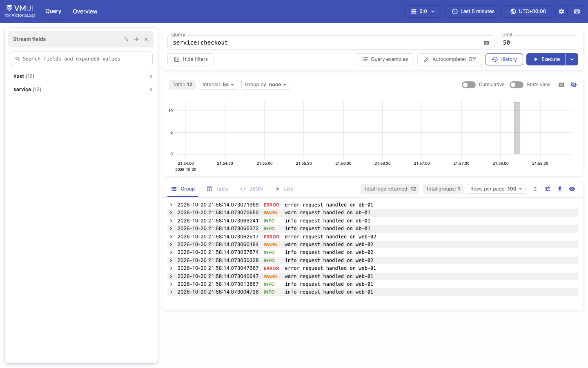Open the Interval 5s dropdown
The height and width of the screenshot is (368, 588).
tap(218, 85)
